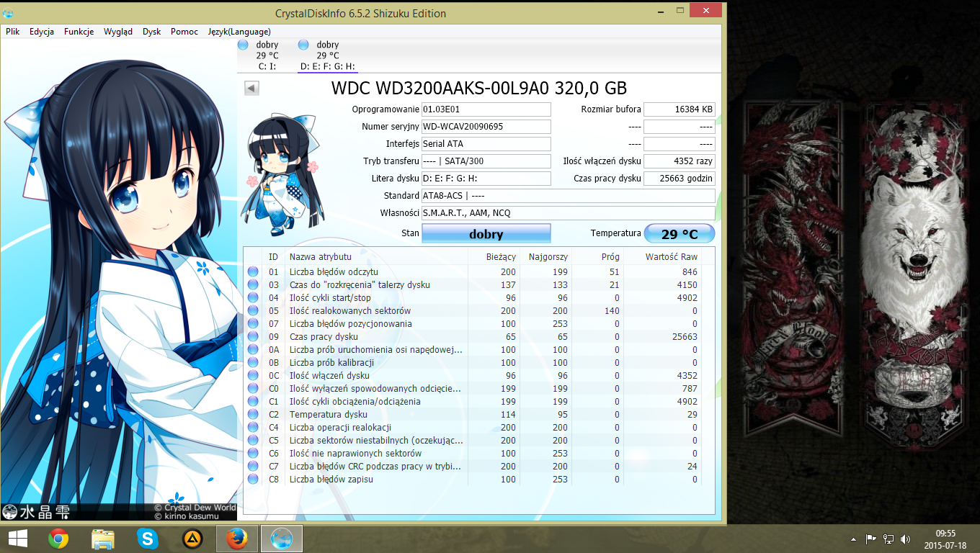
Task: Click status icon for attribute C1 row
Action: tap(253, 402)
